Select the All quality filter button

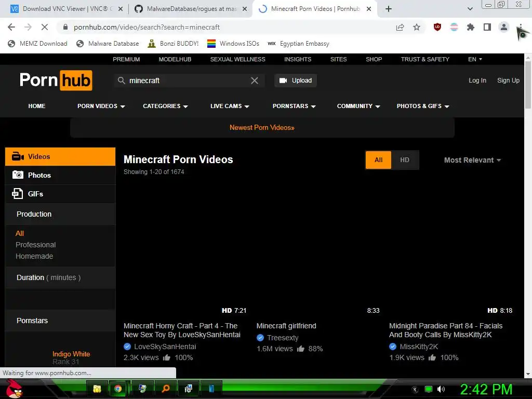(378, 160)
